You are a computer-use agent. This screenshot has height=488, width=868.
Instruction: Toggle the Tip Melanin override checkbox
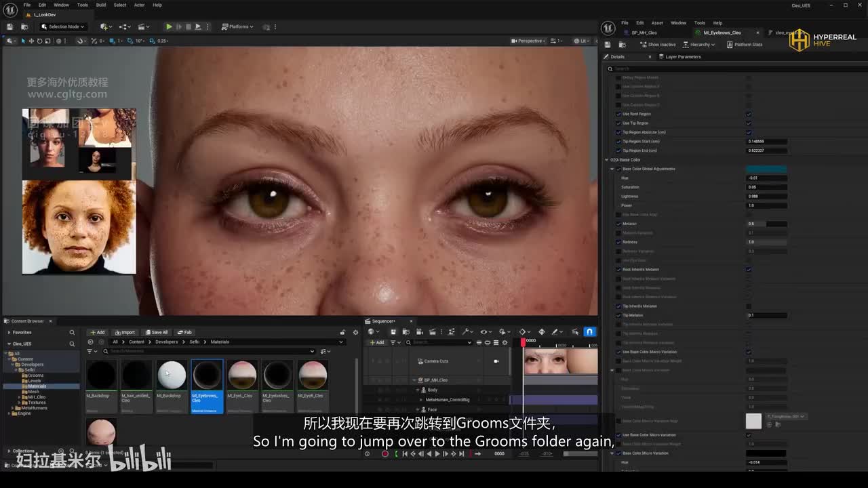tap(618, 315)
